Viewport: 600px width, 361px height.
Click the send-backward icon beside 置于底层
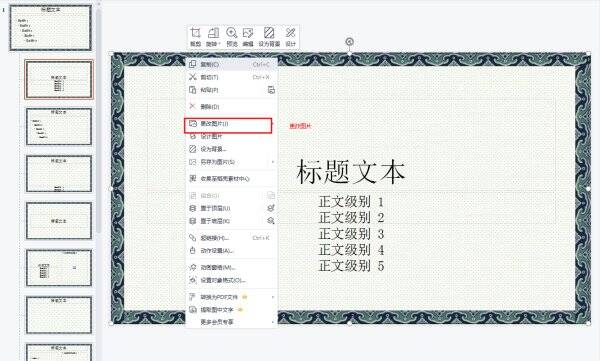[271, 221]
